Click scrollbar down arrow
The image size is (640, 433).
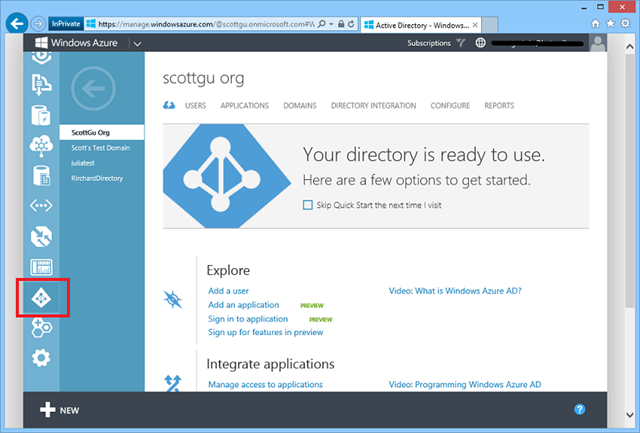630,415
